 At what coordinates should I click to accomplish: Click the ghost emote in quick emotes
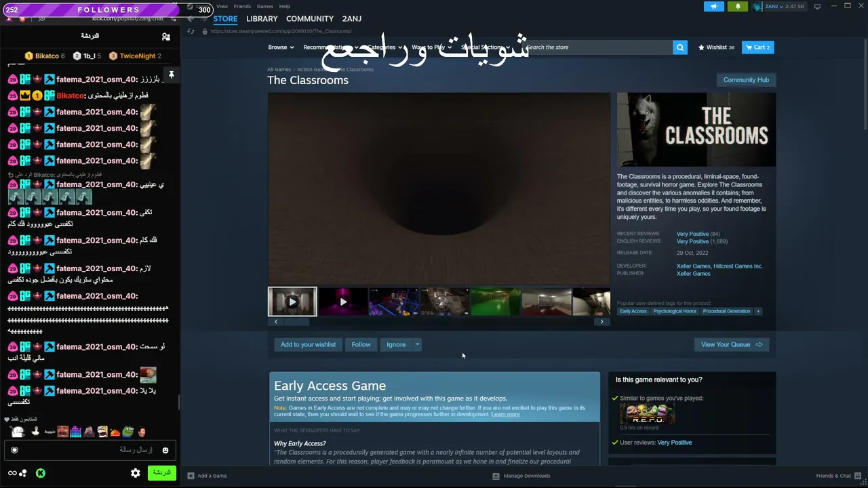click(18, 431)
